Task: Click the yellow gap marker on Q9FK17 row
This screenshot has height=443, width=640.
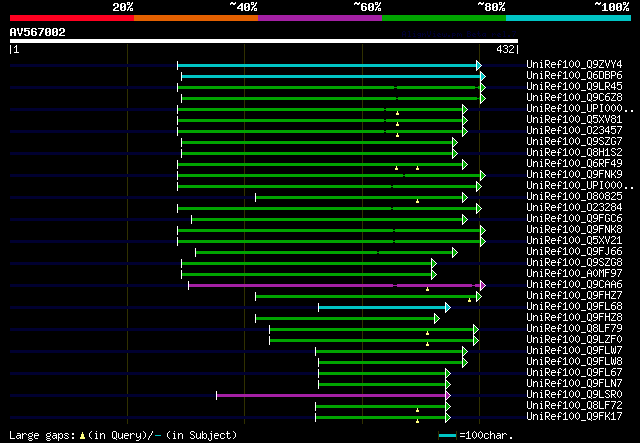Action: click(x=417, y=421)
